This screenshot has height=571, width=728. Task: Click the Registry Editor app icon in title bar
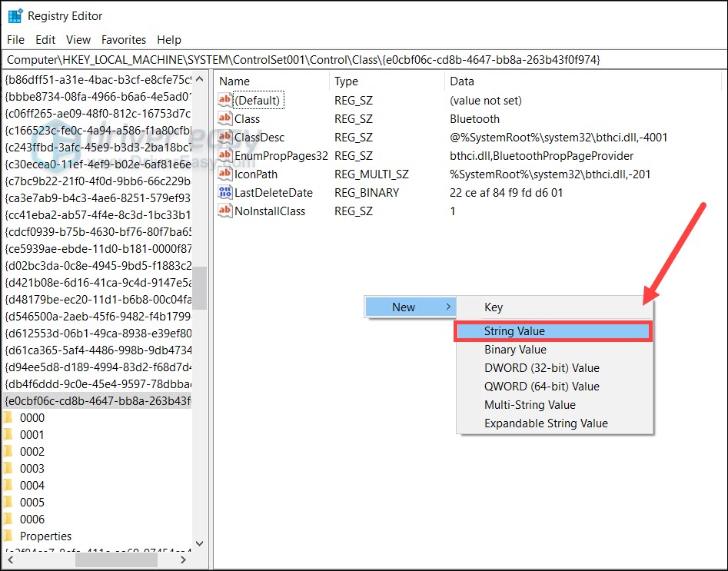pos(15,15)
